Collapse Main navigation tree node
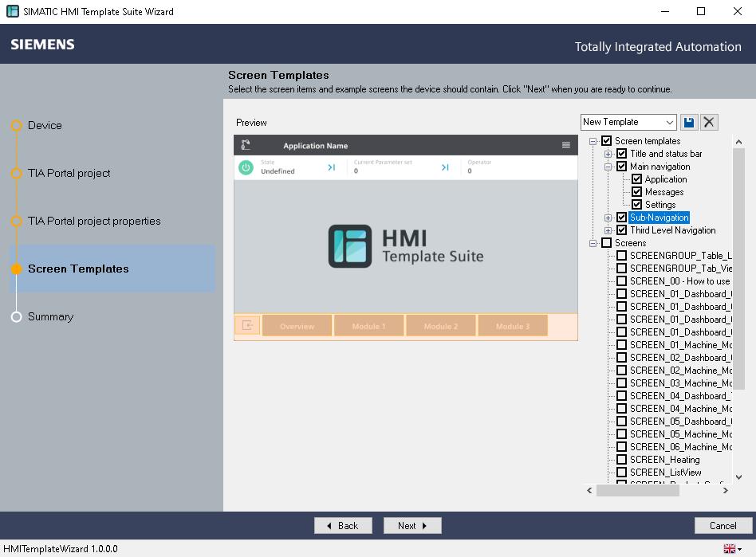756x557 pixels. [x=608, y=167]
